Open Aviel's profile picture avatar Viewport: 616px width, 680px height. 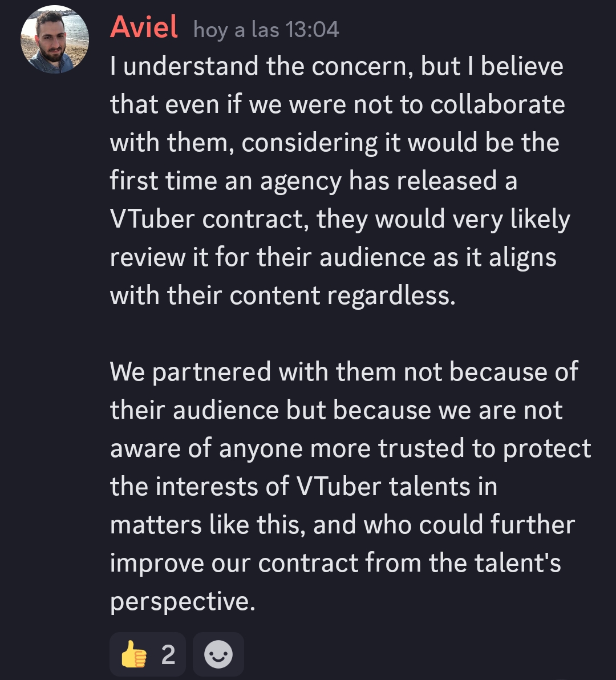55,39
